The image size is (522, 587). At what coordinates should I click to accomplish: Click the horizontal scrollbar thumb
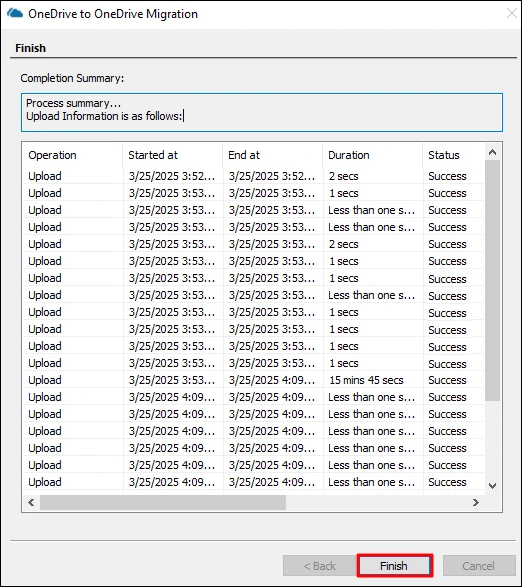(163, 502)
